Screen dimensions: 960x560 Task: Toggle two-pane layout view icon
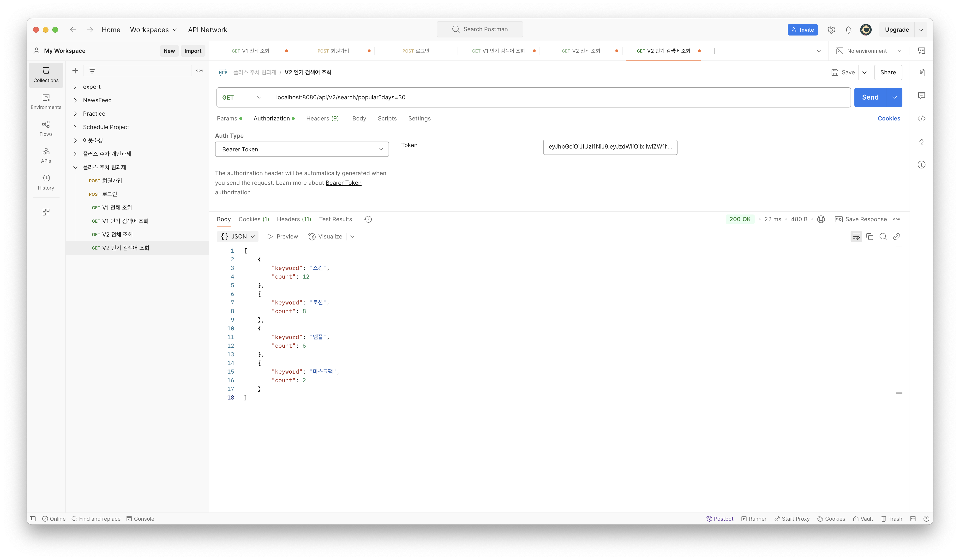point(913,518)
